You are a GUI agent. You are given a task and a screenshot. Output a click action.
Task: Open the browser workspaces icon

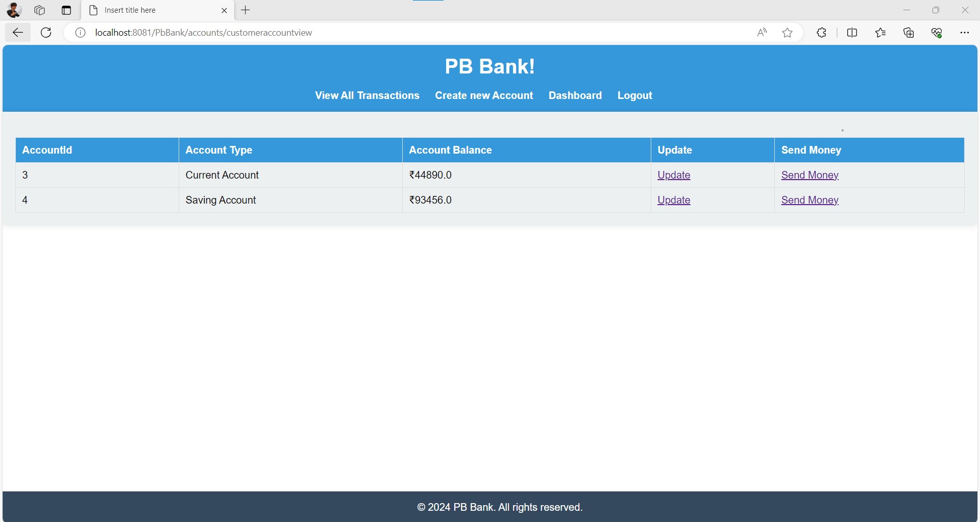pyautogui.click(x=40, y=10)
